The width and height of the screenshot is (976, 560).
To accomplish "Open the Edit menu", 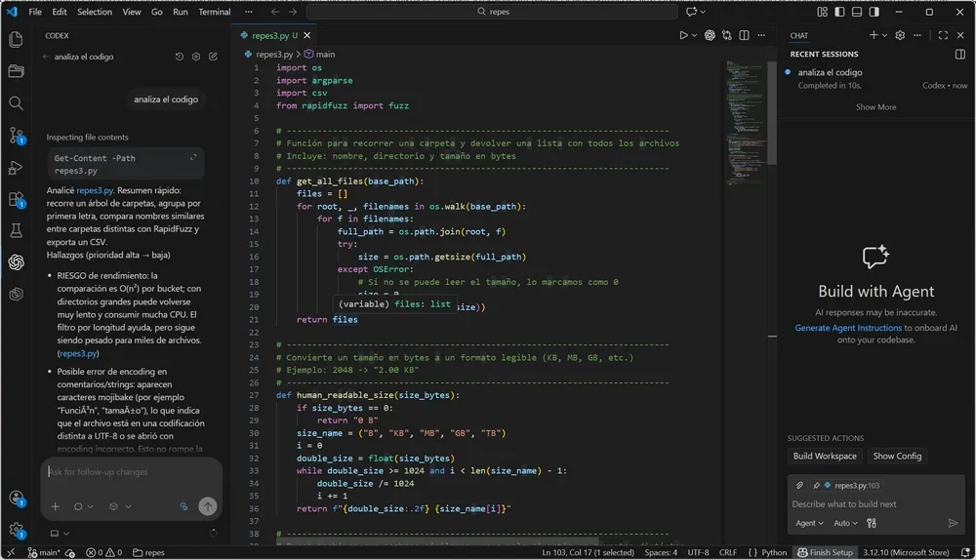I will pos(60,12).
